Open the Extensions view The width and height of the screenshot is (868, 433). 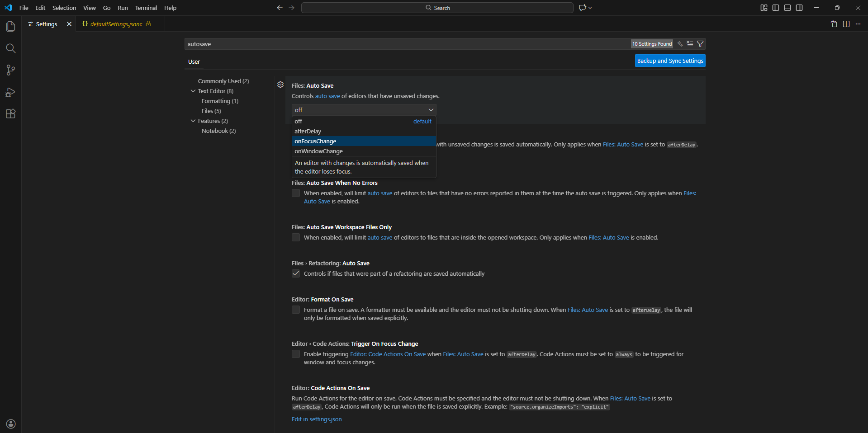point(10,113)
